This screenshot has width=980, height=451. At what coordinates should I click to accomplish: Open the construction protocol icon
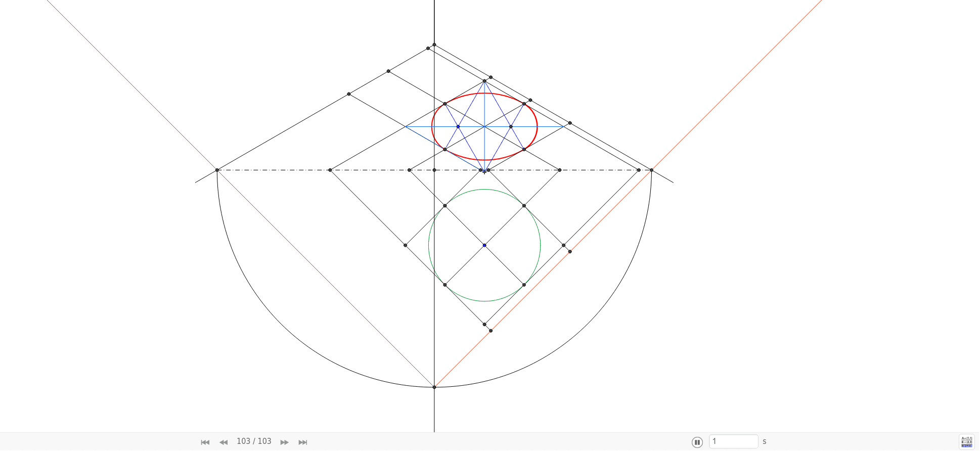tap(966, 442)
